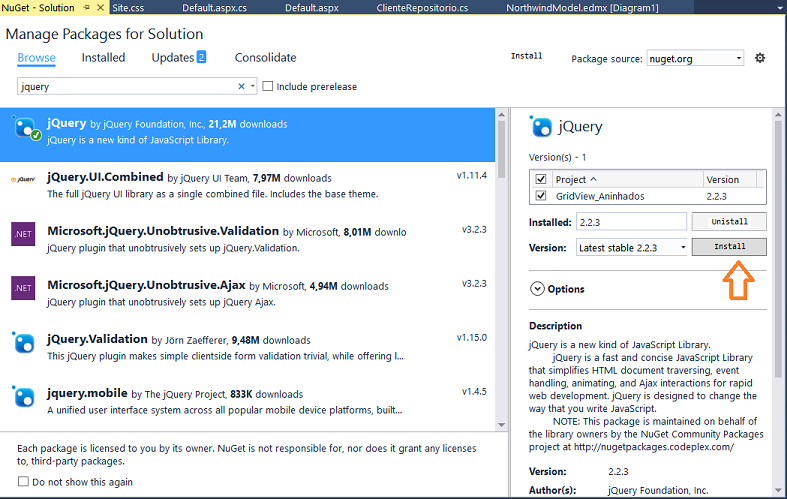Click the package list scrollbar thumb

[501, 150]
